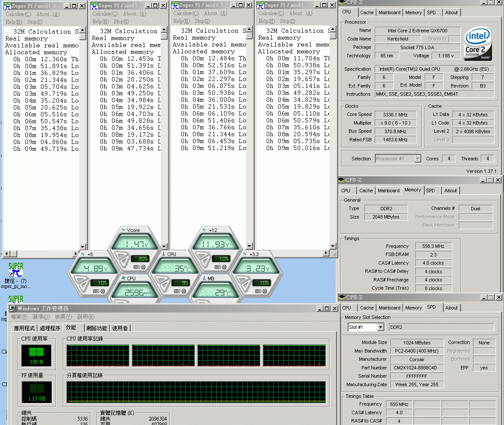Click the thermometer icon beside MB
Viewport: 504px width, 425px height.
point(204,278)
